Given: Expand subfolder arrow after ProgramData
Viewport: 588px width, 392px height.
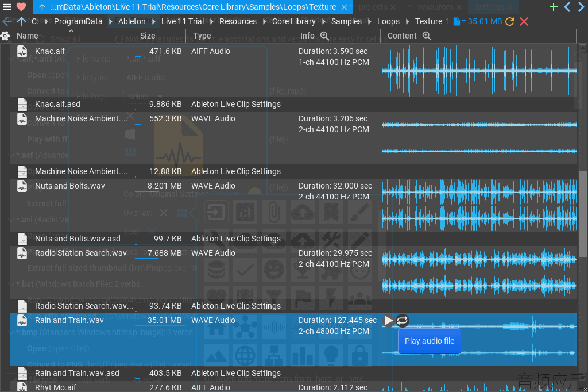Looking at the screenshot, I should pyautogui.click(x=110, y=21).
